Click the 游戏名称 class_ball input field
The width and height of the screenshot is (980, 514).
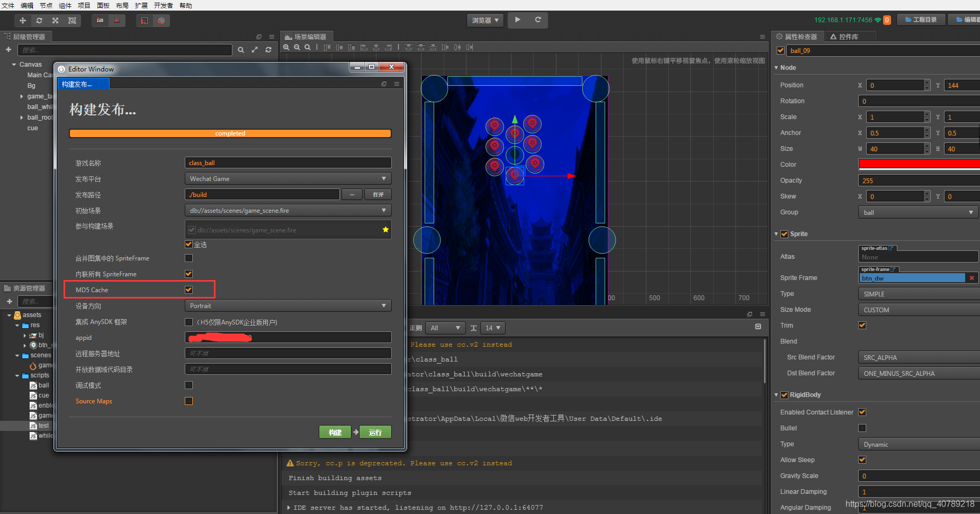[288, 163]
